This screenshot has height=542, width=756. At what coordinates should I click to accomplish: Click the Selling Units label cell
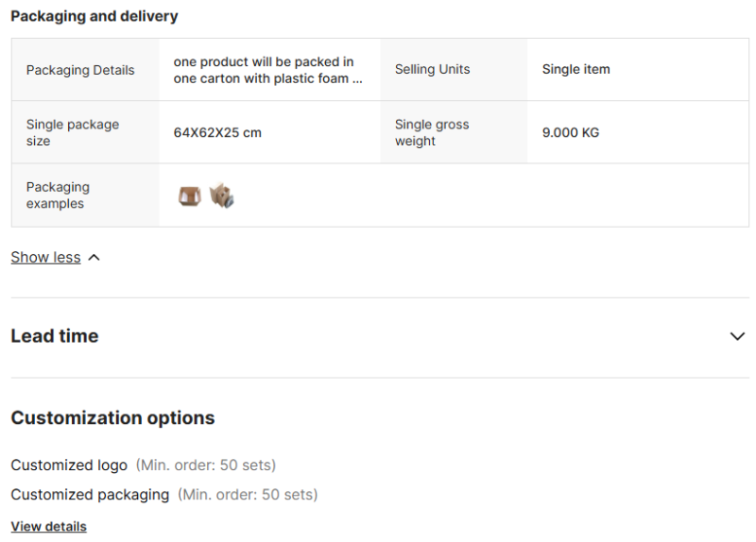tap(432, 70)
